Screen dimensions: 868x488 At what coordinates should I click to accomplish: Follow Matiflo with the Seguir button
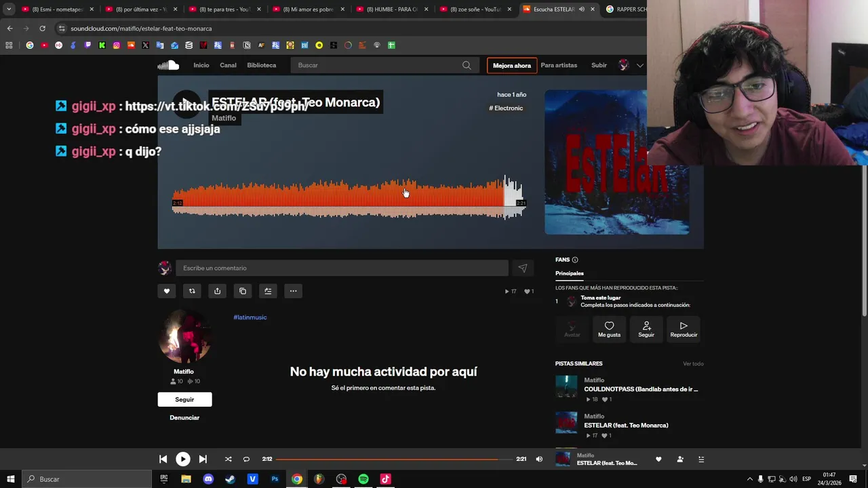(184, 399)
